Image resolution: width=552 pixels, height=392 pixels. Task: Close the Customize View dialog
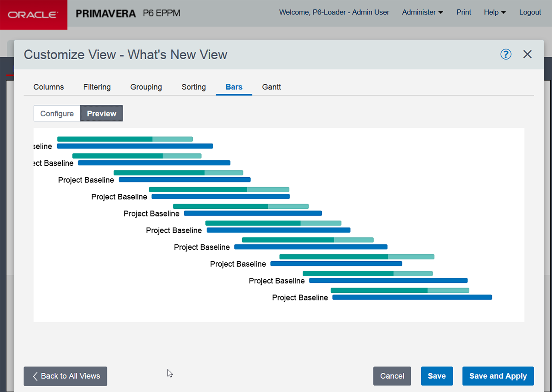coord(527,54)
